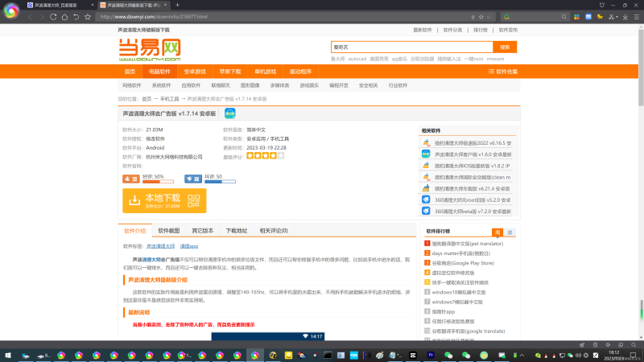Click the address bar URL field
644x362 pixels.
tap(283, 17)
